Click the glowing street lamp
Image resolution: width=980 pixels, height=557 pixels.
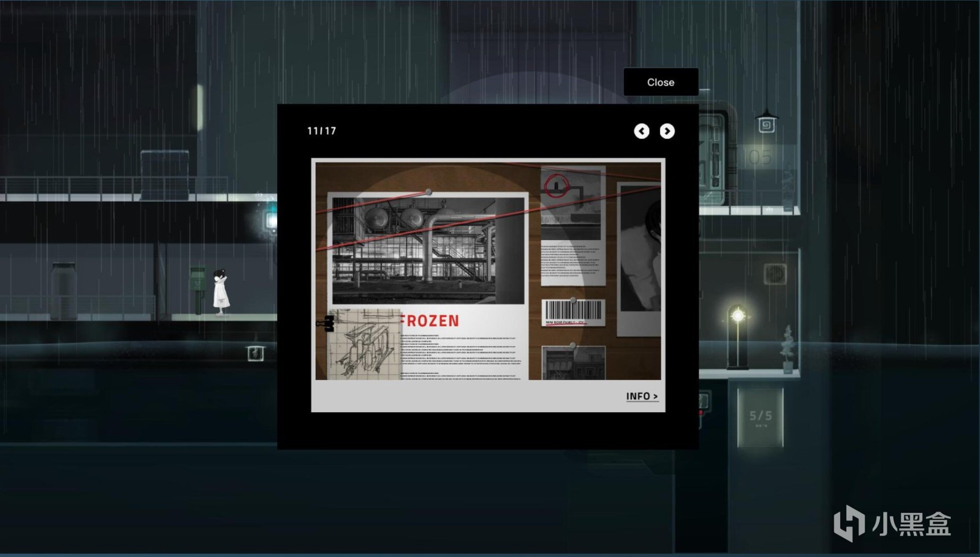coord(737,337)
